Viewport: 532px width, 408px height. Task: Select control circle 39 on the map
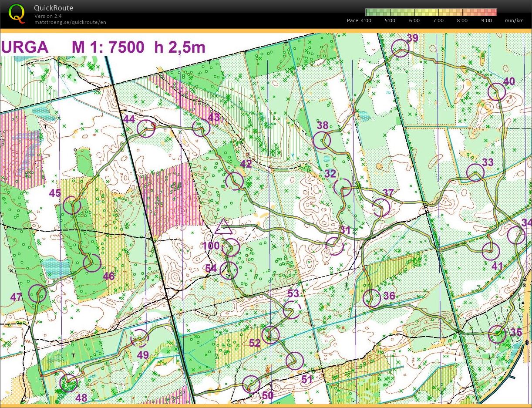400,48
